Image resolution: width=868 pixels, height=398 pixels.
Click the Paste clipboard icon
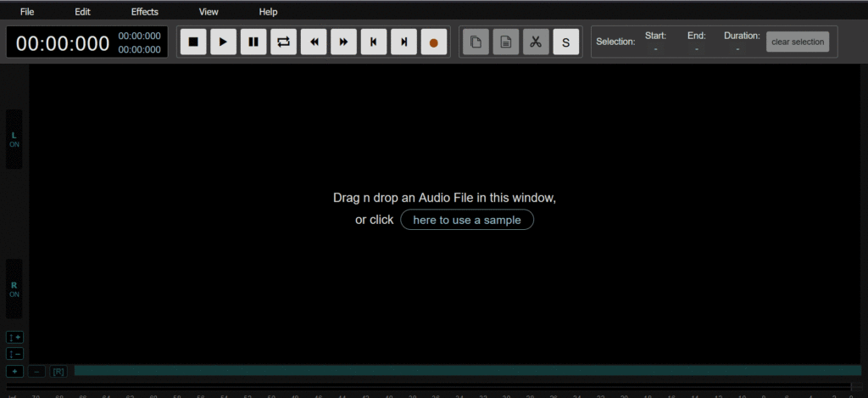[506, 42]
